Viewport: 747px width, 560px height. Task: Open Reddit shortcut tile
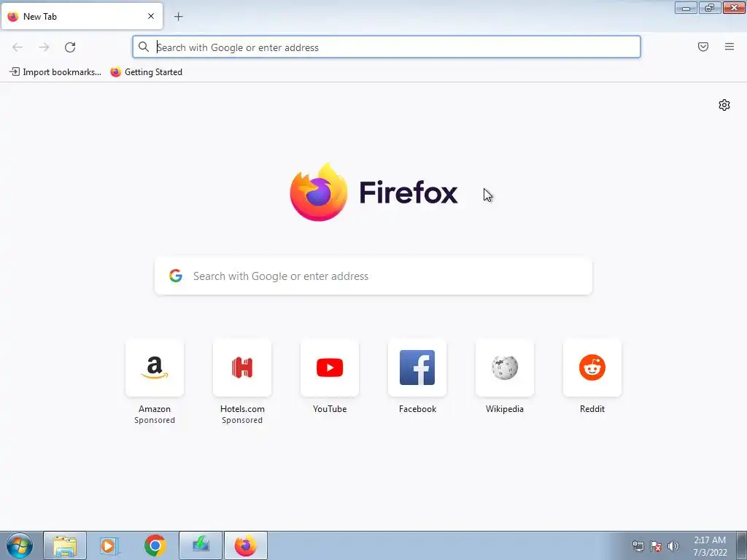[592, 367]
